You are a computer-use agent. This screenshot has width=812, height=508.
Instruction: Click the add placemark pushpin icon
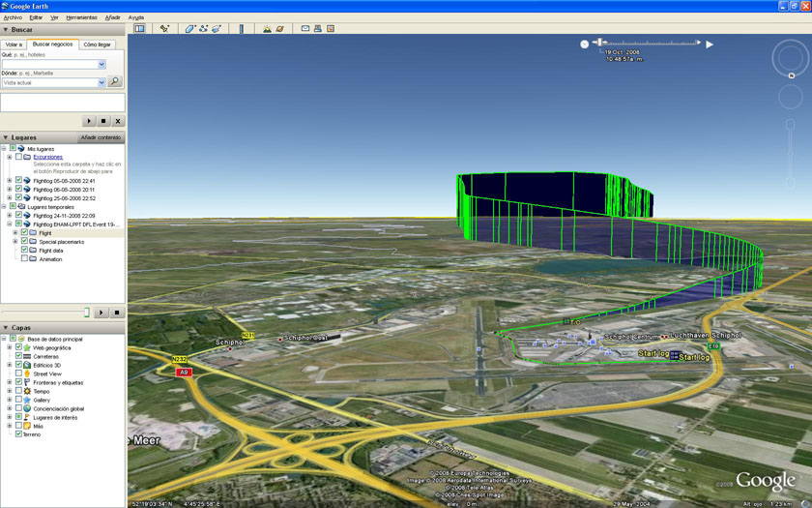(164, 28)
